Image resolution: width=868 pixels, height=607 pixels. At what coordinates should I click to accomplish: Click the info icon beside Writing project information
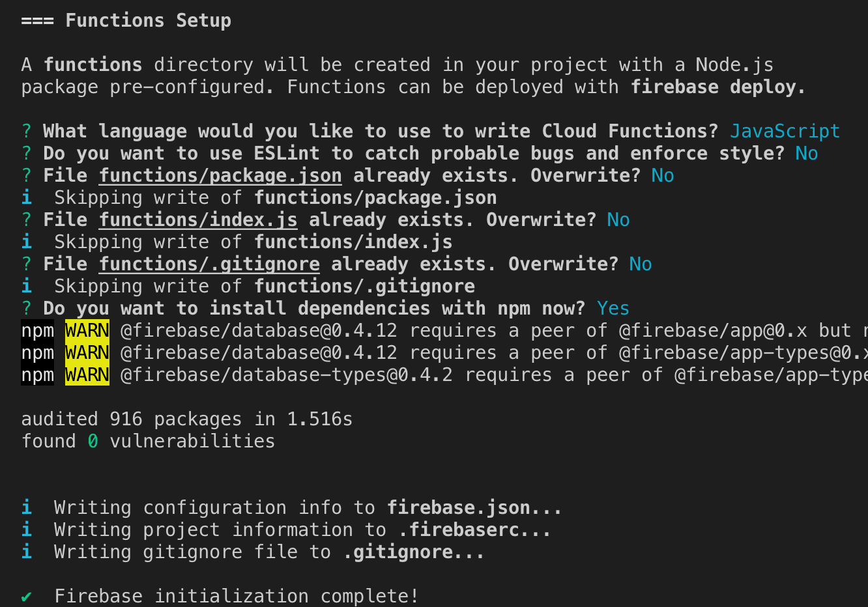tap(27, 529)
